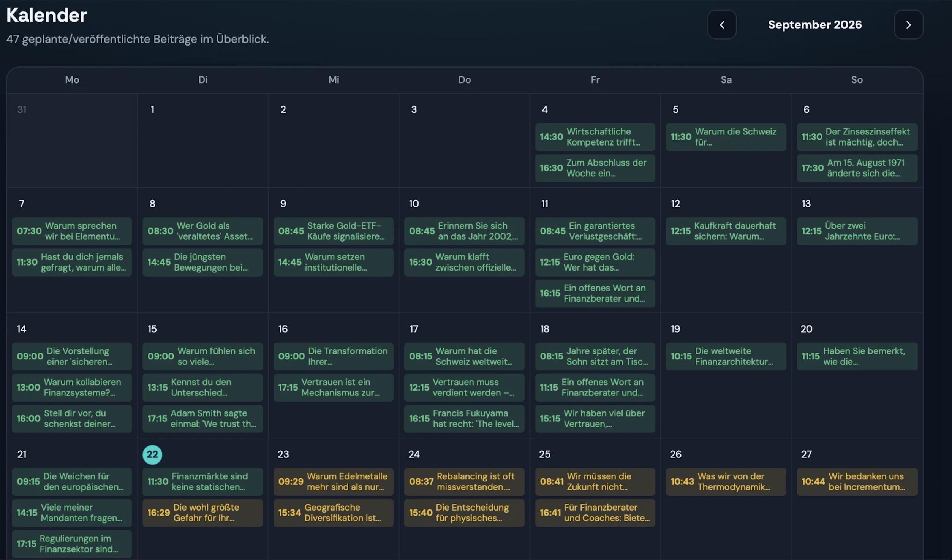The height and width of the screenshot is (560, 952).
Task: Open the 11:30 'Warum die Schweiz' post
Action: click(726, 137)
